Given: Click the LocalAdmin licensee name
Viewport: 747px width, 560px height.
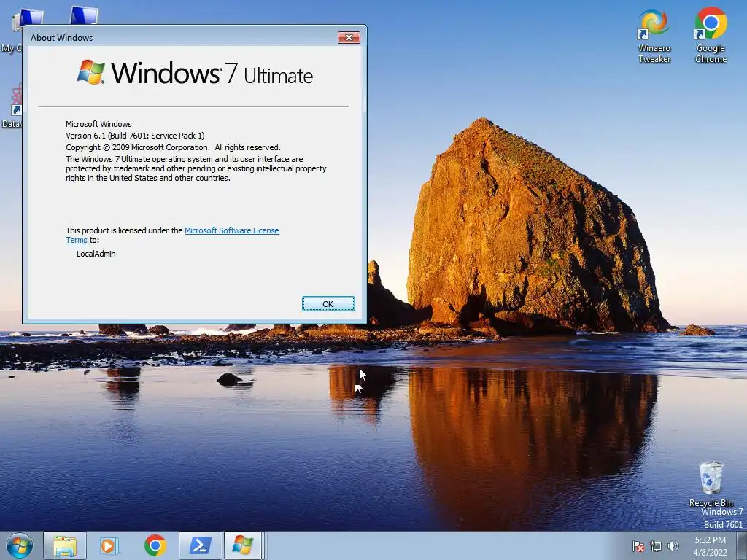Looking at the screenshot, I should pos(96,254).
